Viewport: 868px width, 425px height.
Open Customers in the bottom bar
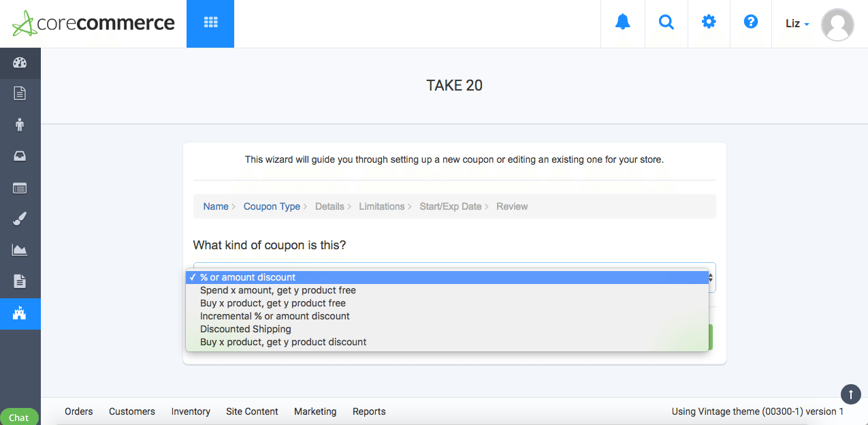point(132,411)
